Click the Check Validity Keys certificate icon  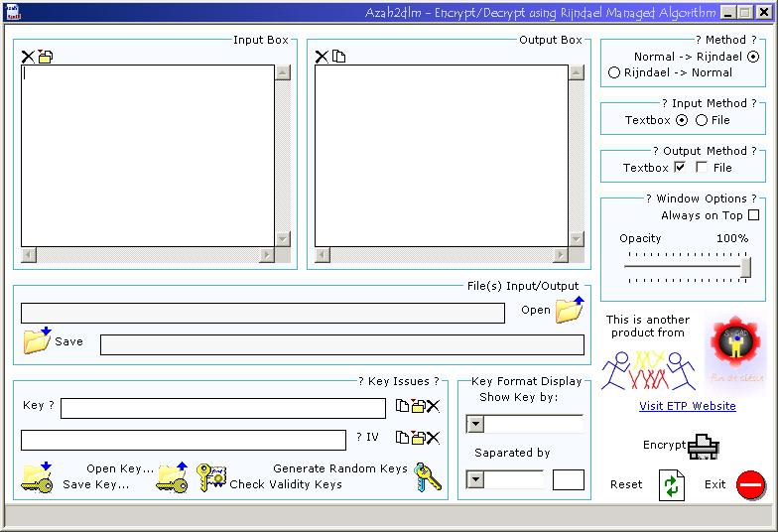tap(211, 477)
